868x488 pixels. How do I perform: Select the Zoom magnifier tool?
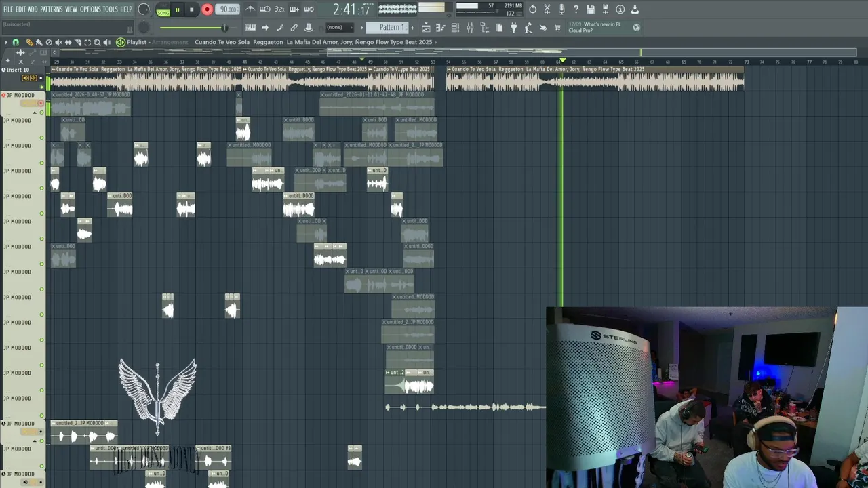[x=97, y=42]
